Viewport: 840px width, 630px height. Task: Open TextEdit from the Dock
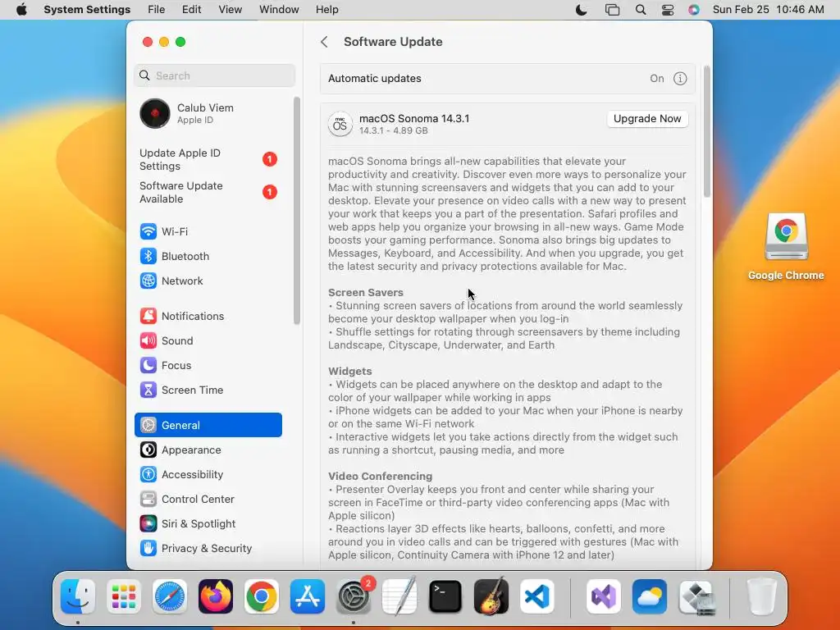[x=399, y=596]
